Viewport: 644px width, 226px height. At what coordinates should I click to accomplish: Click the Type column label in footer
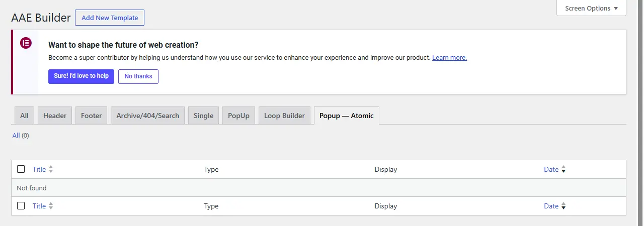click(211, 206)
